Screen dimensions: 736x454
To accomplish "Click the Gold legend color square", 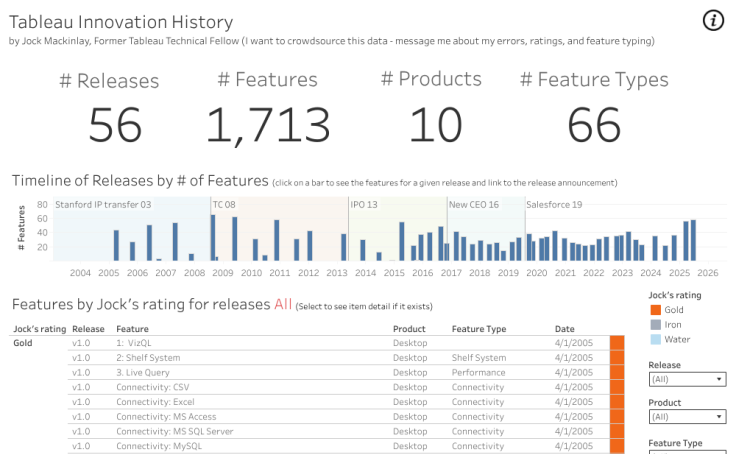I will [x=655, y=310].
